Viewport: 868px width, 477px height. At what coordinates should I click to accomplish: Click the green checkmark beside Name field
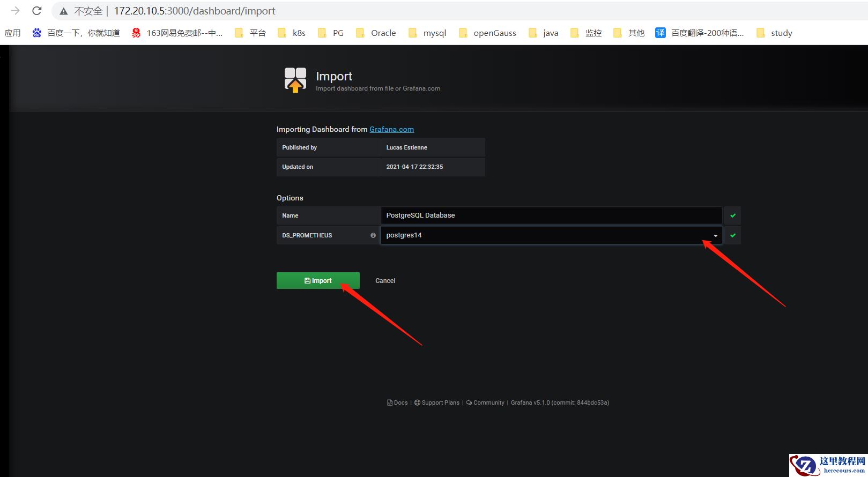(732, 215)
